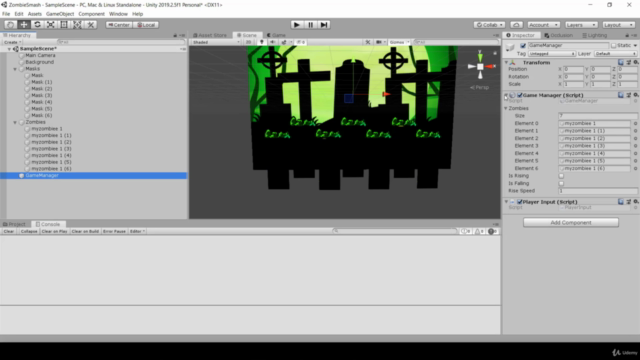Collapse the Transform component
The width and height of the screenshot is (640, 360).
point(506,62)
